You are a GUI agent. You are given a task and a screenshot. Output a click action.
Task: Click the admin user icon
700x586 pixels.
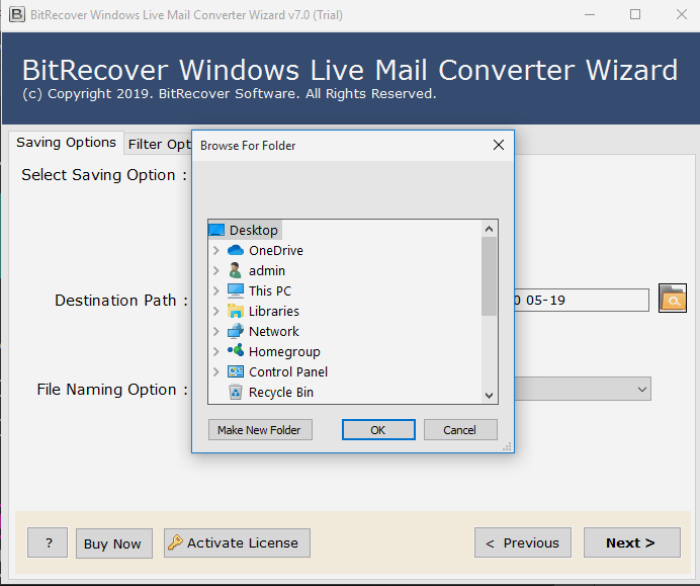tap(235, 270)
